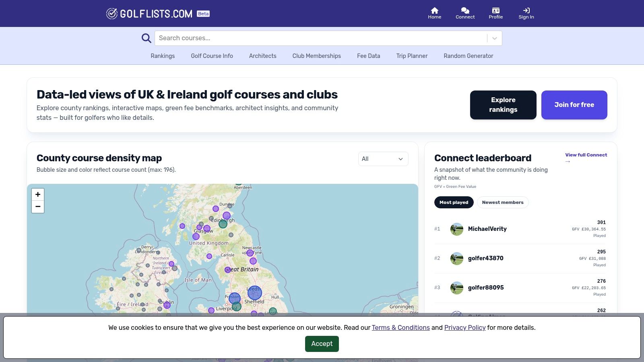Image resolution: width=644 pixels, height=362 pixels.
Task: Open the Golf Course Info menu
Action: (212, 56)
